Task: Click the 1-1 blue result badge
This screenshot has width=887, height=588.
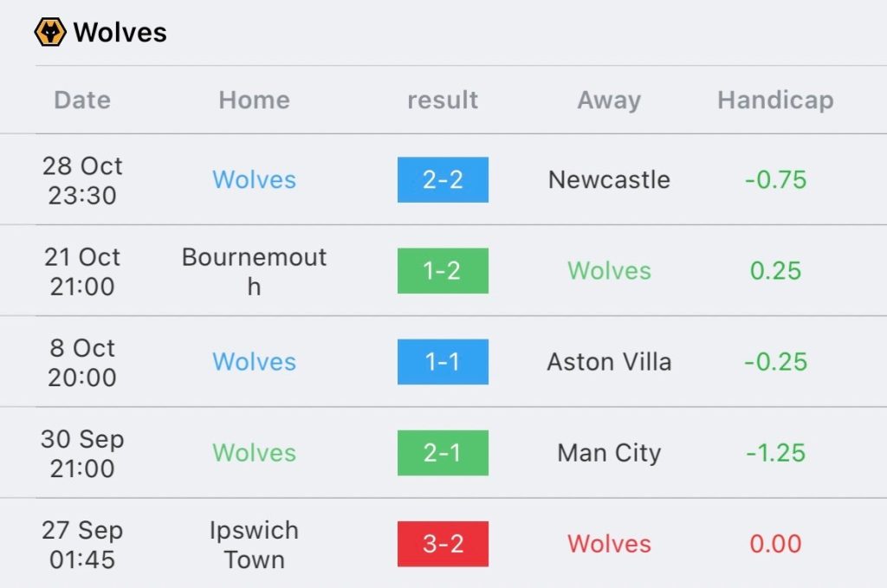Action: click(x=443, y=362)
